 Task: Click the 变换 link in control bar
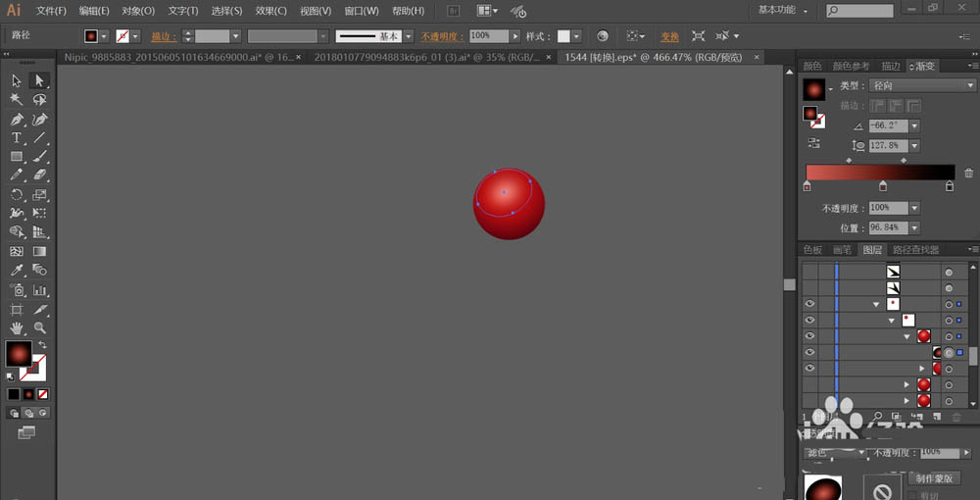[x=669, y=37]
